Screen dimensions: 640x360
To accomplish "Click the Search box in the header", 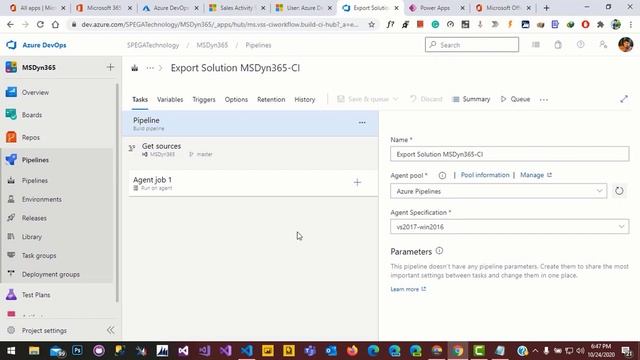I will click(x=472, y=45).
